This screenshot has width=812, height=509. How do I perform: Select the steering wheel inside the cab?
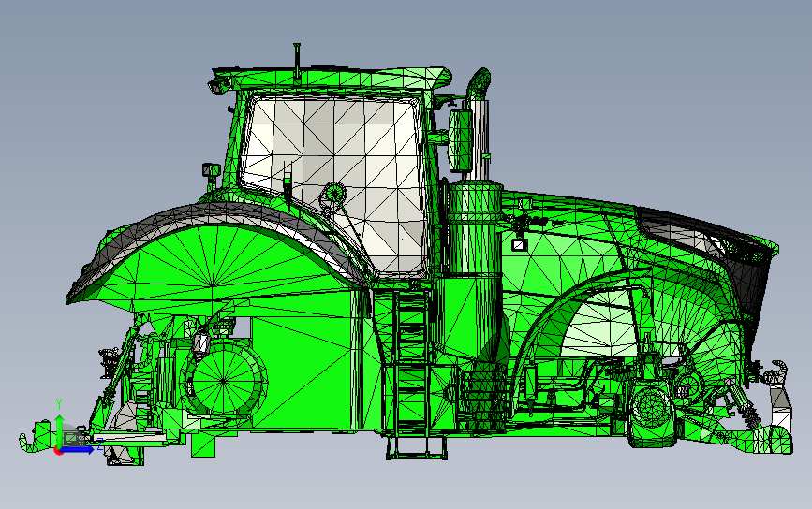333,196
